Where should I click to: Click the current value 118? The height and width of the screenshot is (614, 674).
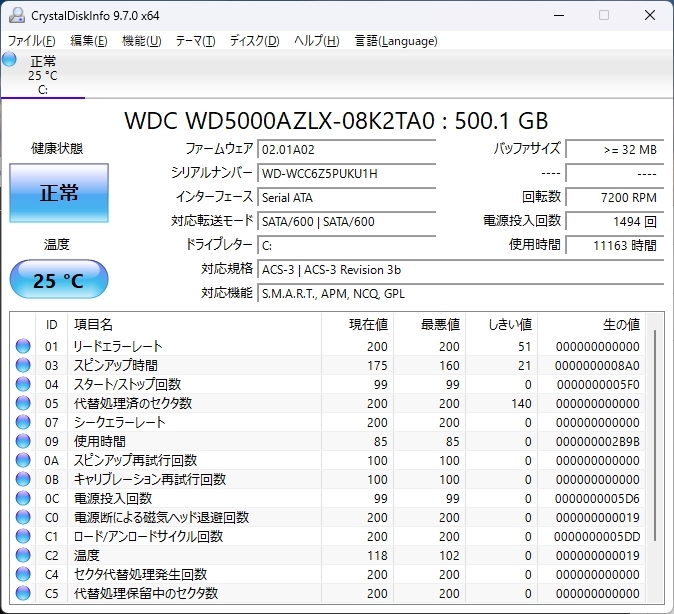tap(377, 556)
